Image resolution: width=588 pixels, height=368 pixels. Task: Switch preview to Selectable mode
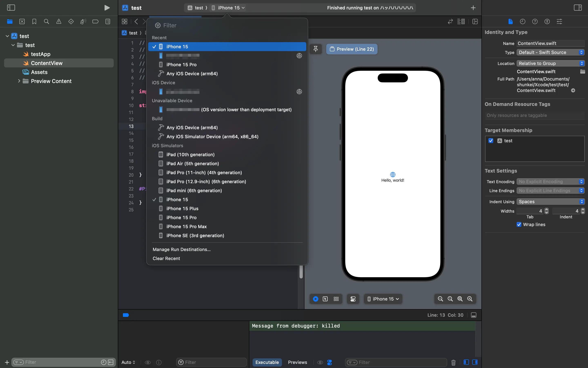click(x=325, y=299)
